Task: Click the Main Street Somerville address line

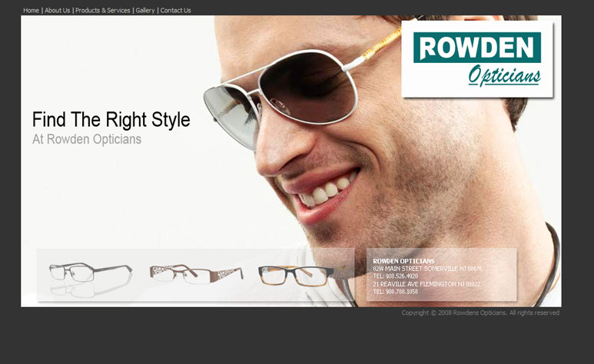Action: click(426, 269)
